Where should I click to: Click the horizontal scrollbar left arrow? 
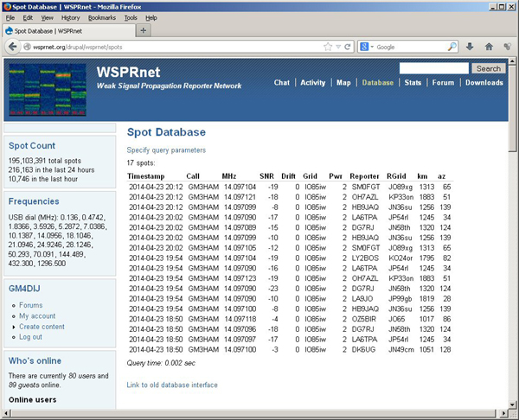tap(6, 413)
